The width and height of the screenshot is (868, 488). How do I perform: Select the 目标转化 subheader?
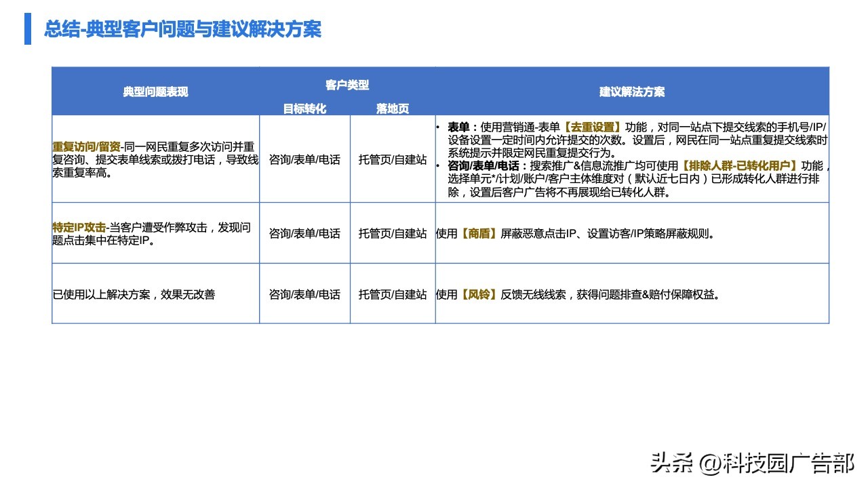pyautogui.click(x=304, y=108)
